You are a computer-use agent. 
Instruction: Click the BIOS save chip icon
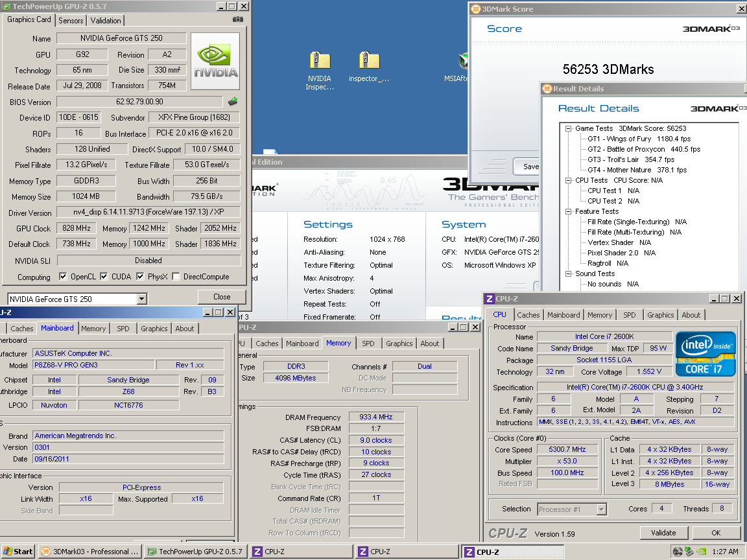pyautogui.click(x=233, y=101)
